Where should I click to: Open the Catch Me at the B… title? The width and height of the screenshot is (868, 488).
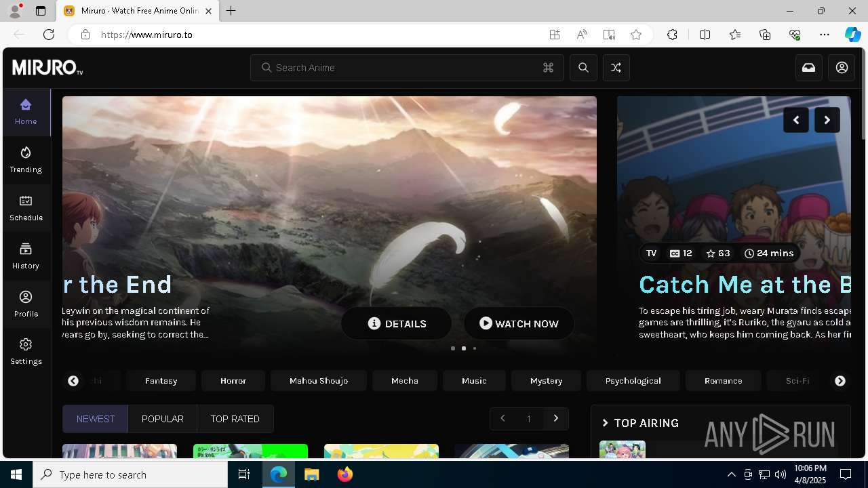(745, 285)
